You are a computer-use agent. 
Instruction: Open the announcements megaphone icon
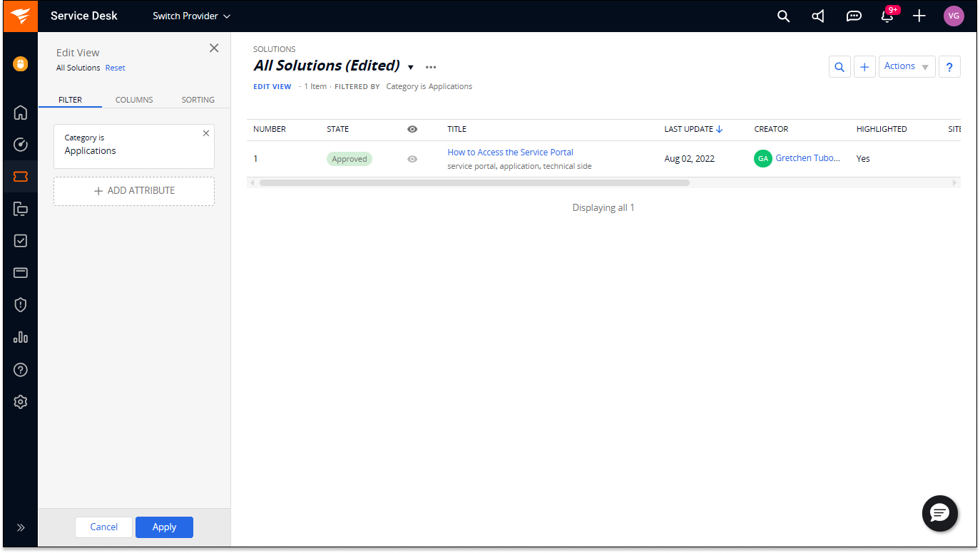coord(818,16)
